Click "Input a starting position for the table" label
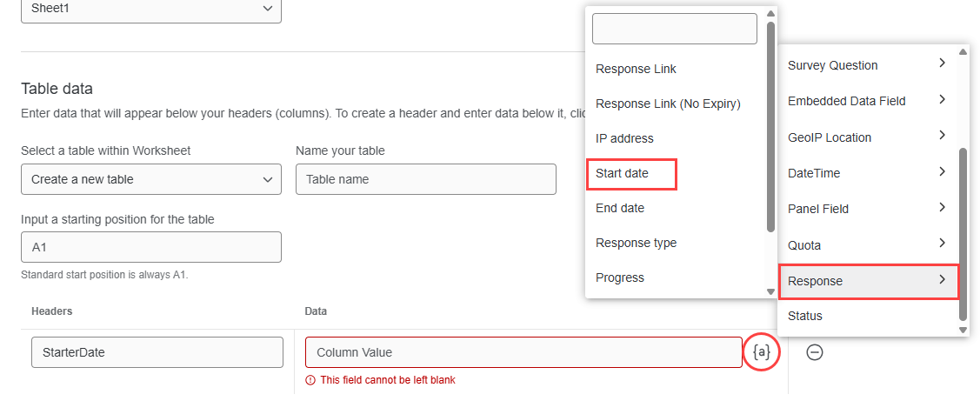The height and width of the screenshot is (401, 980). 116,219
